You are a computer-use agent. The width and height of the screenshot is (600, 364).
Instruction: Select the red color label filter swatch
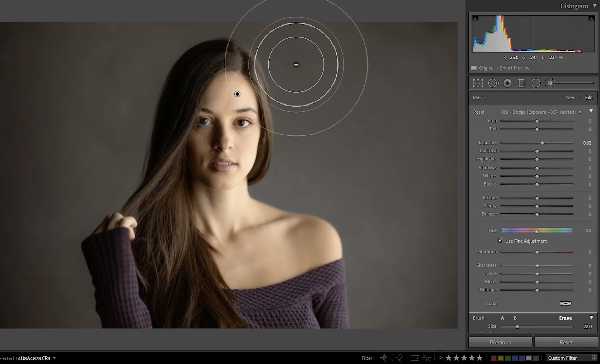494,359
